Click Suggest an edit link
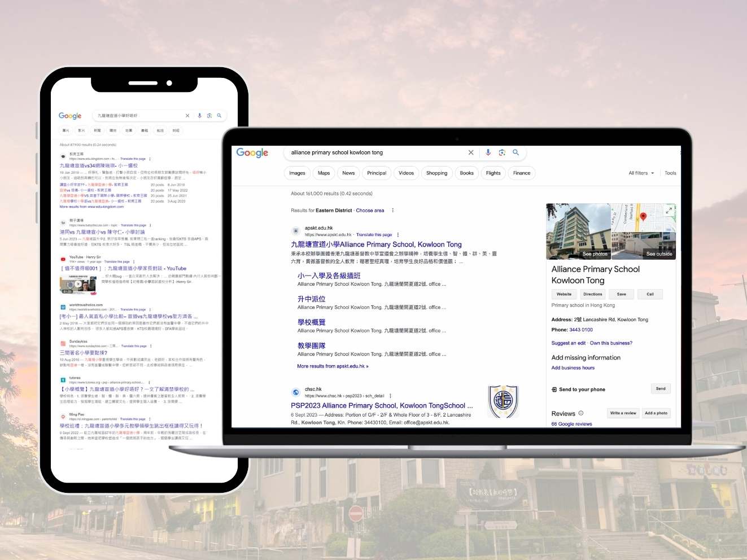The height and width of the screenshot is (560, 747). point(569,343)
